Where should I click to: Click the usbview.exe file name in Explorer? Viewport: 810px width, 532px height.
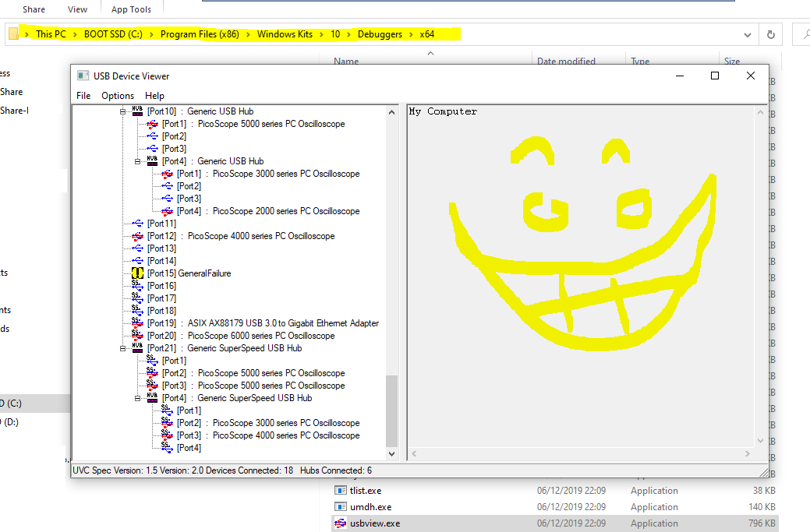375,523
